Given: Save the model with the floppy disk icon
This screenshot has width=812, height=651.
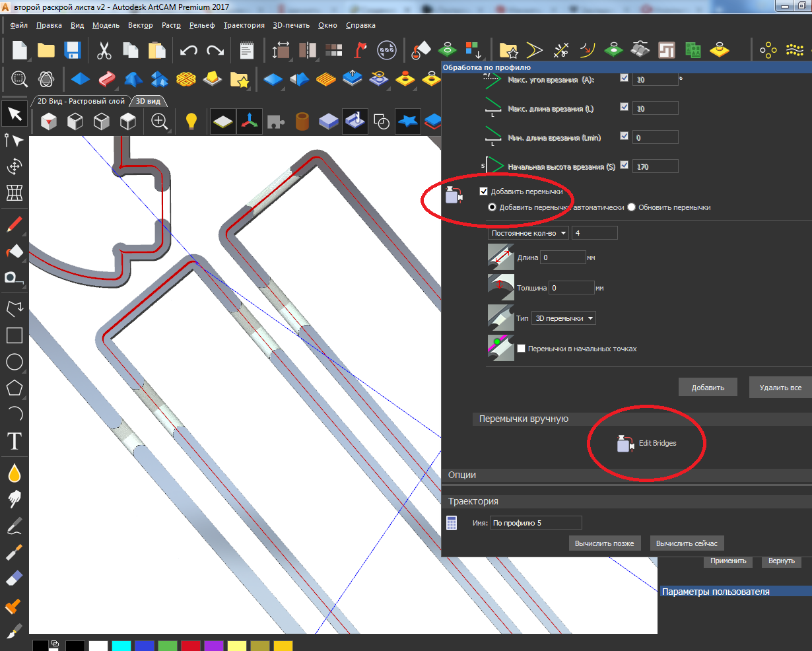Looking at the screenshot, I should 72,51.
